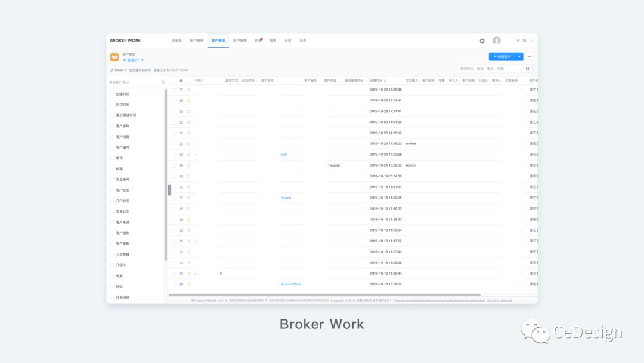Open row menu for 2019-10-19 20:04:38
This screenshot has width=644, height=363.
pyautogui.click(x=181, y=176)
